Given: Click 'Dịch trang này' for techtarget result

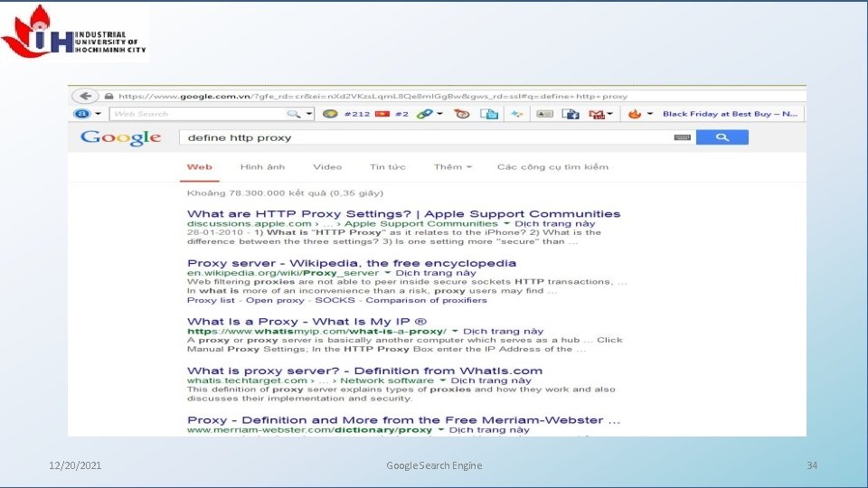Looking at the screenshot, I should click(x=491, y=380).
